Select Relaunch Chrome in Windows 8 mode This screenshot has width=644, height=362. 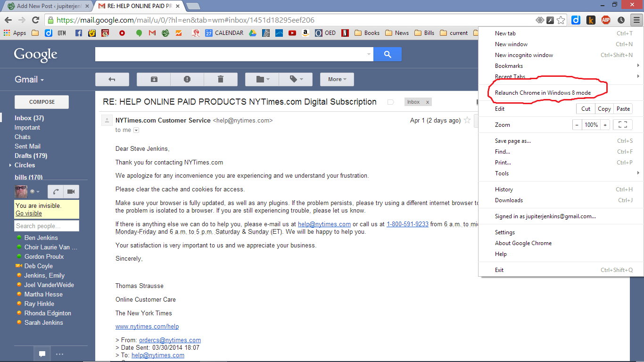coord(561,93)
